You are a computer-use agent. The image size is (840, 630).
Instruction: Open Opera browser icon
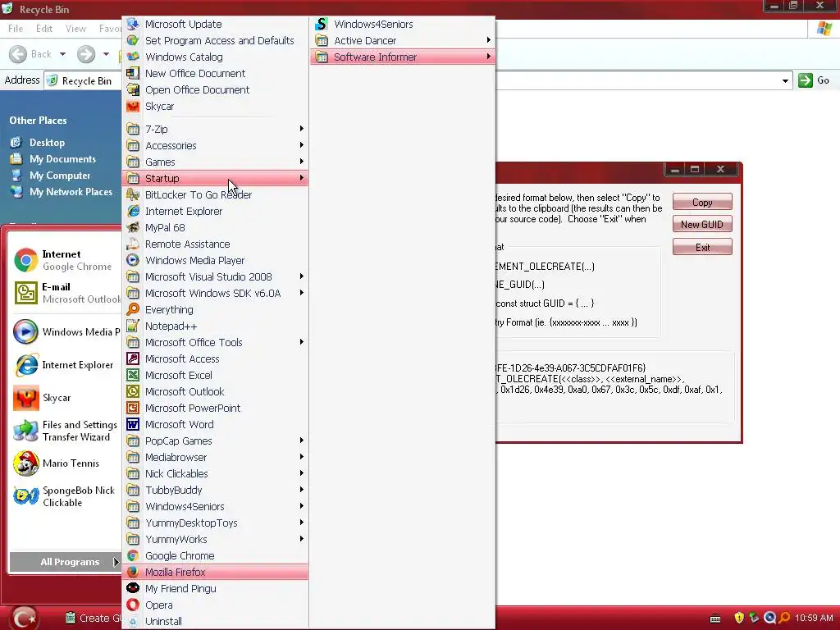pyautogui.click(x=133, y=605)
